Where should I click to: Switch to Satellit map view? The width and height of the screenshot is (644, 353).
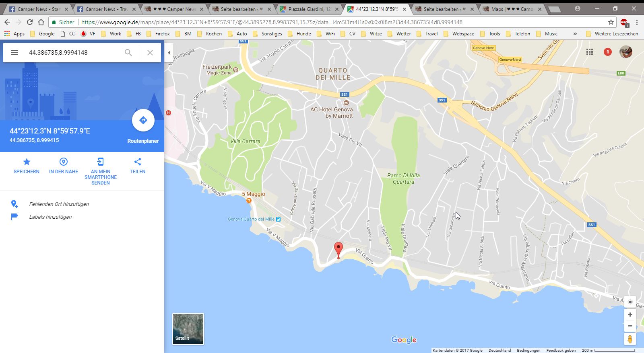(x=188, y=329)
